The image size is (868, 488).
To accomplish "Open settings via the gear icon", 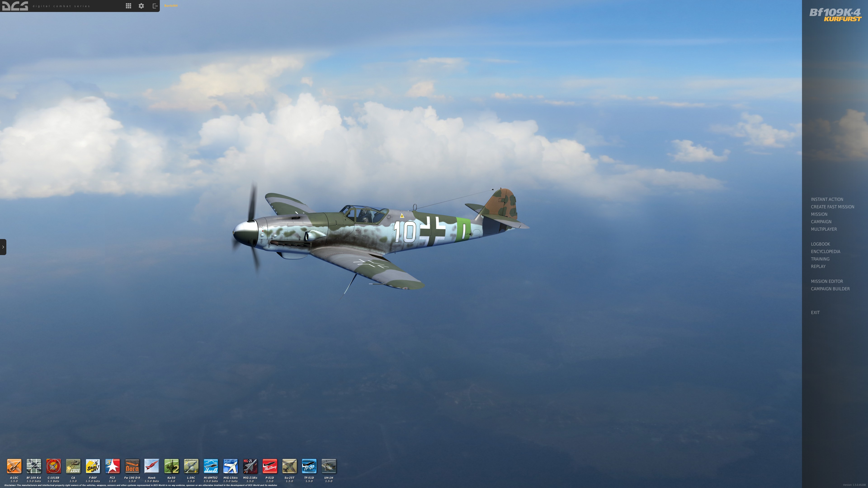I will coord(141,6).
